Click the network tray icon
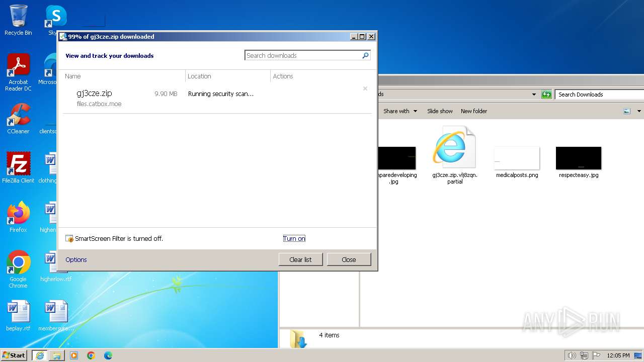This screenshot has height=362, width=644. [x=584, y=355]
